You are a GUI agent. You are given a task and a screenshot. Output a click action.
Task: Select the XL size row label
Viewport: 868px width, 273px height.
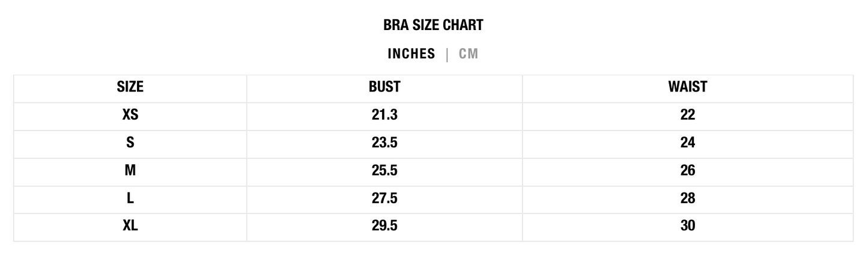pyautogui.click(x=130, y=225)
